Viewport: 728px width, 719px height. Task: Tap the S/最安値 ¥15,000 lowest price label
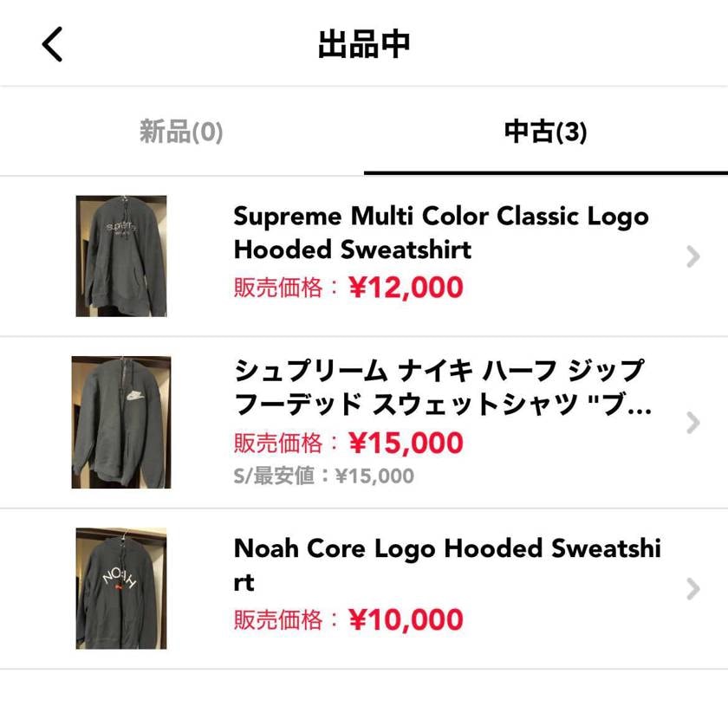[323, 476]
